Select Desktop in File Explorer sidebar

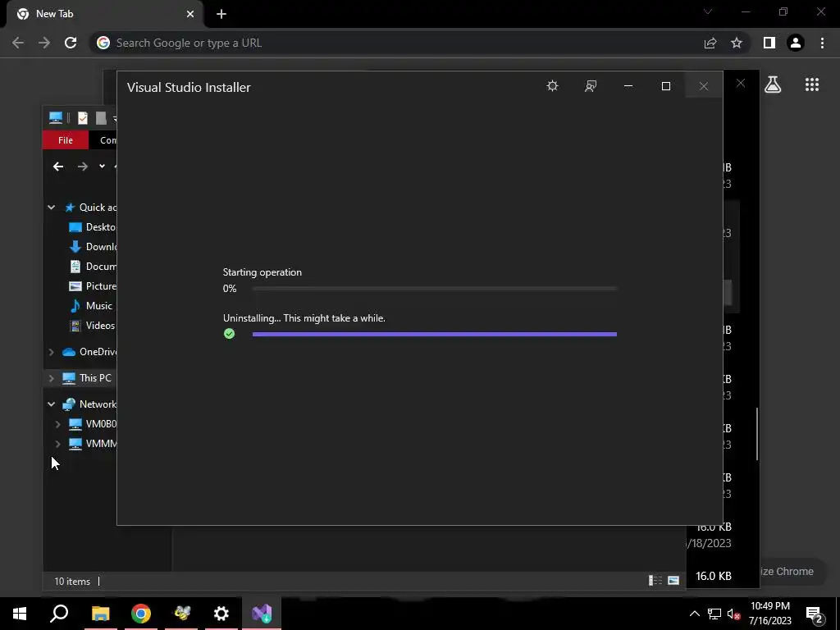click(92, 227)
